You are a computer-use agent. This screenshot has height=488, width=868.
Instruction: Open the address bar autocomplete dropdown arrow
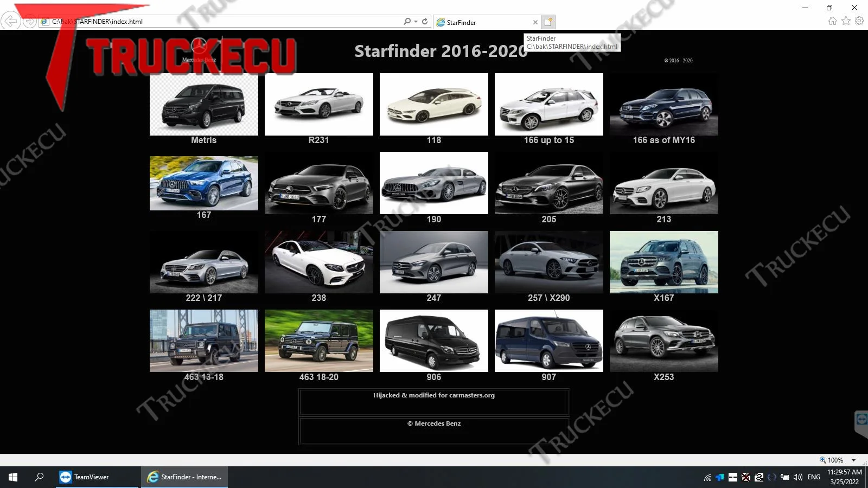pos(416,22)
